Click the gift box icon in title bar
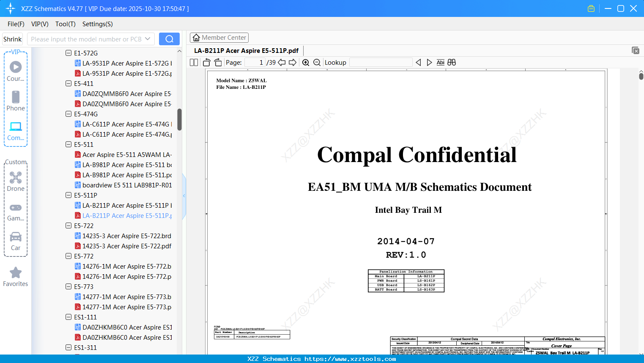 coord(591,8)
